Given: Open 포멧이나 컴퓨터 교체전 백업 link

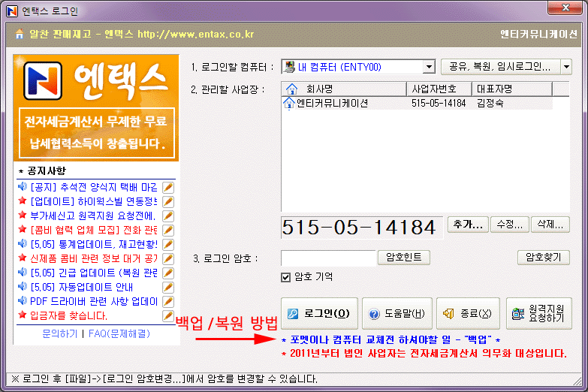Looking at the screenshot, I should coord(390,340).
